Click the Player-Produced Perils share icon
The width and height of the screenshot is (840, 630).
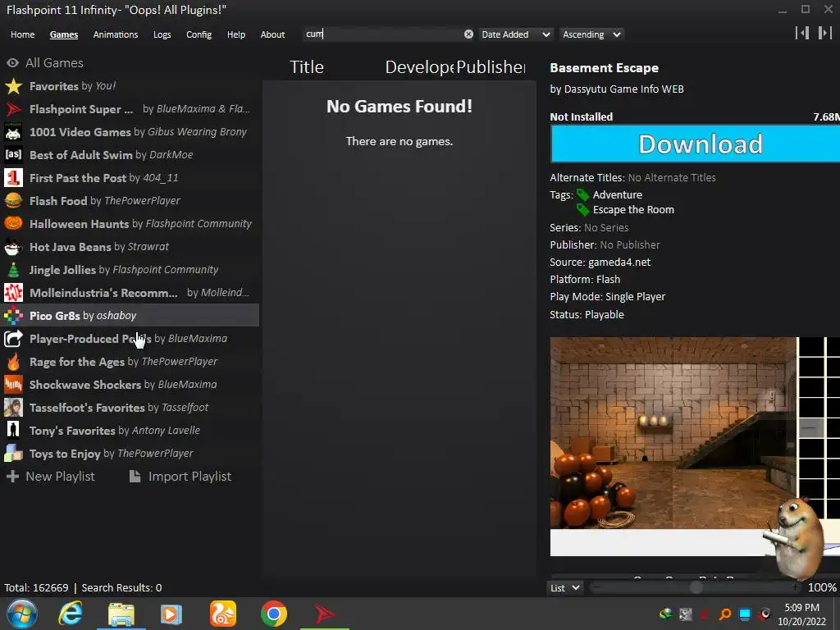pos(13,339)
